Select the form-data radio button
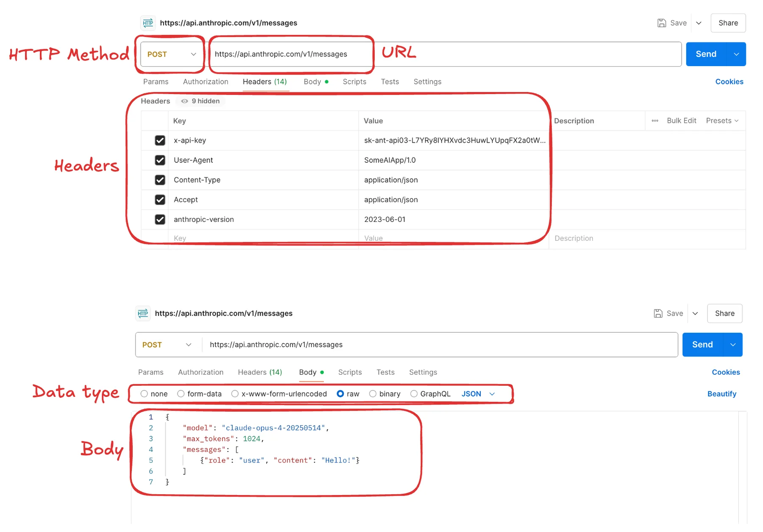Screen dimensions: 763x532 click(x=181, y=394)
